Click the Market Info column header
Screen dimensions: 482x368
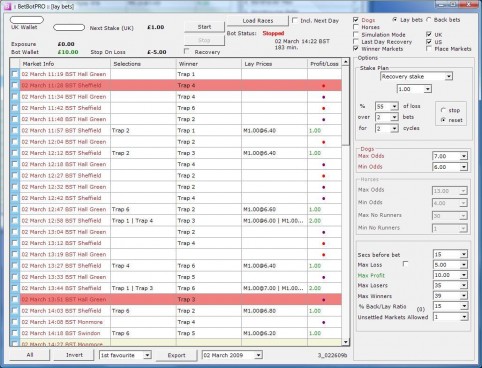pos(65,63)
